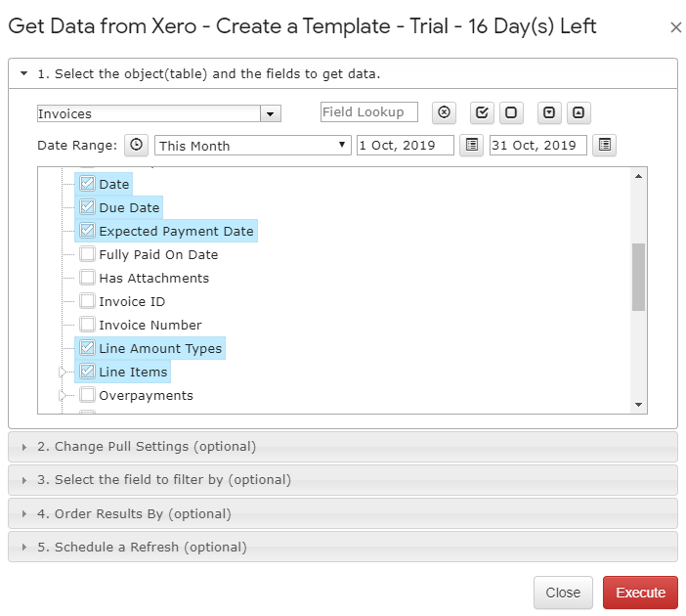Click the uncheck-all fields icon
Viewport: 686px width, 616px height.
511,112
